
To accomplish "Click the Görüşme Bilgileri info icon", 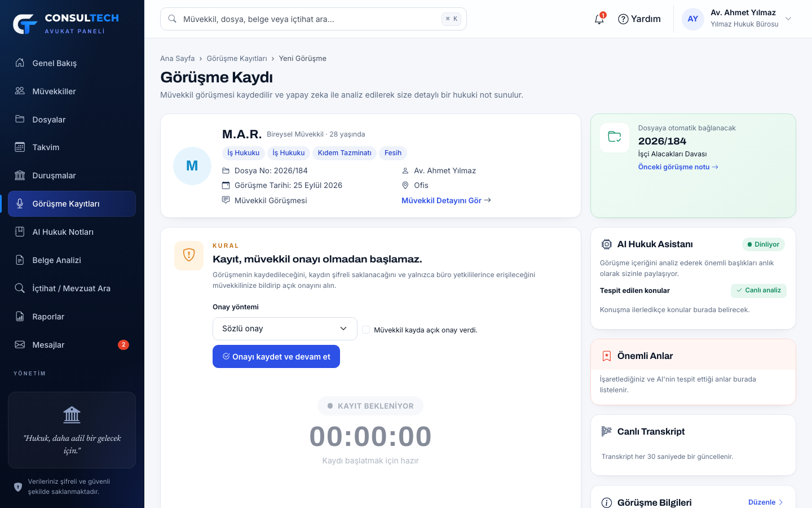I will point(607,503).
